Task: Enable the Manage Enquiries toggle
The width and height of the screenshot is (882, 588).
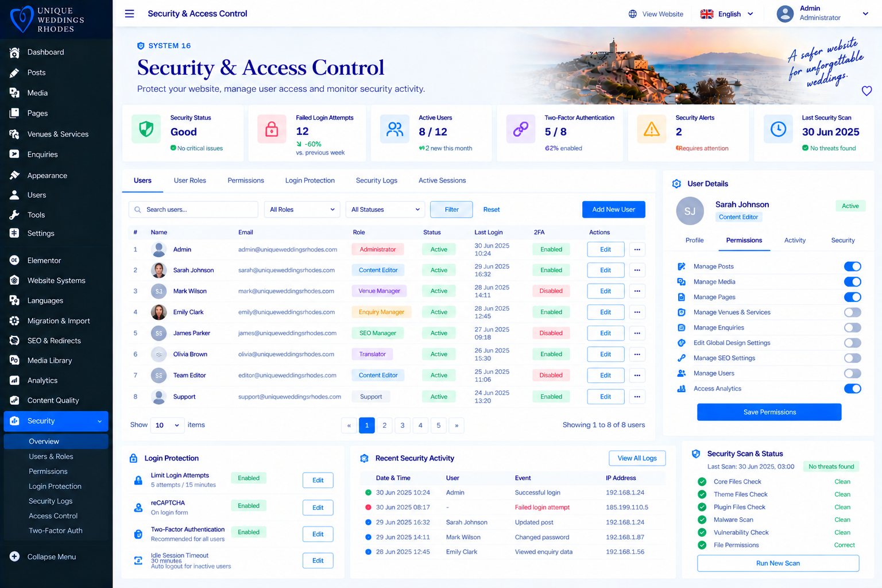Action: 853,328
